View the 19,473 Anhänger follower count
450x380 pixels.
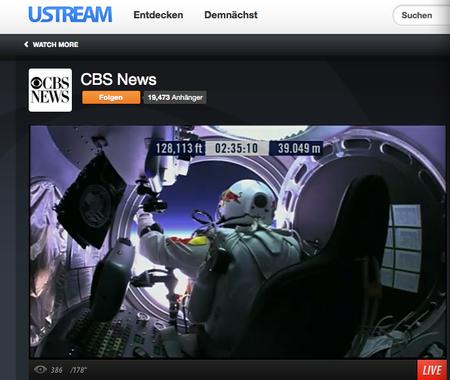tap(175, 97)
